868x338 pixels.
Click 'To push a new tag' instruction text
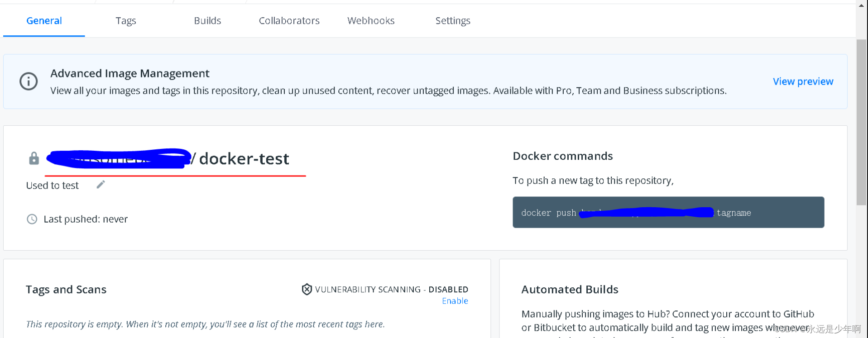pyautogui.click(x=593, y=181)
